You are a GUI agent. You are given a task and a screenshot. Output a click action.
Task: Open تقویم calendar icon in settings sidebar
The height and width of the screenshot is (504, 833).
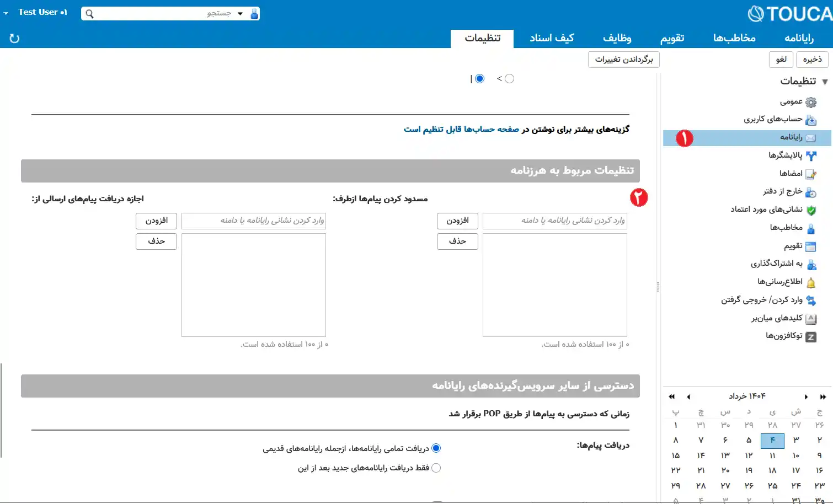810,246
